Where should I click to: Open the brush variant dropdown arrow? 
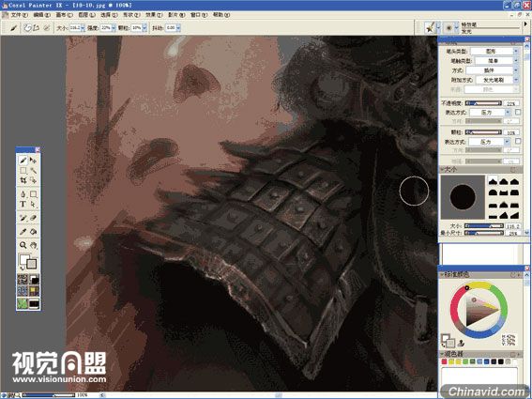point(457,28)
